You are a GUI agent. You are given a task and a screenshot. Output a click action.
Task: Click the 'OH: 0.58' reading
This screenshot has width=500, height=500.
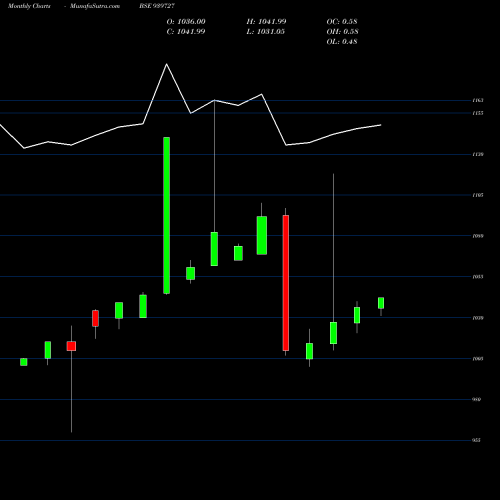coord(343,32)
